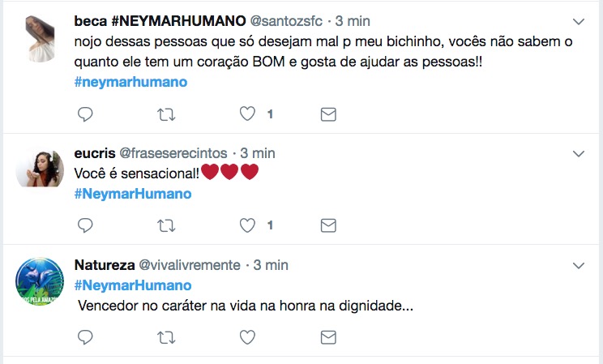603x364 pixels.
Task: Like the eucris tweet
Action: coord(248,225)
